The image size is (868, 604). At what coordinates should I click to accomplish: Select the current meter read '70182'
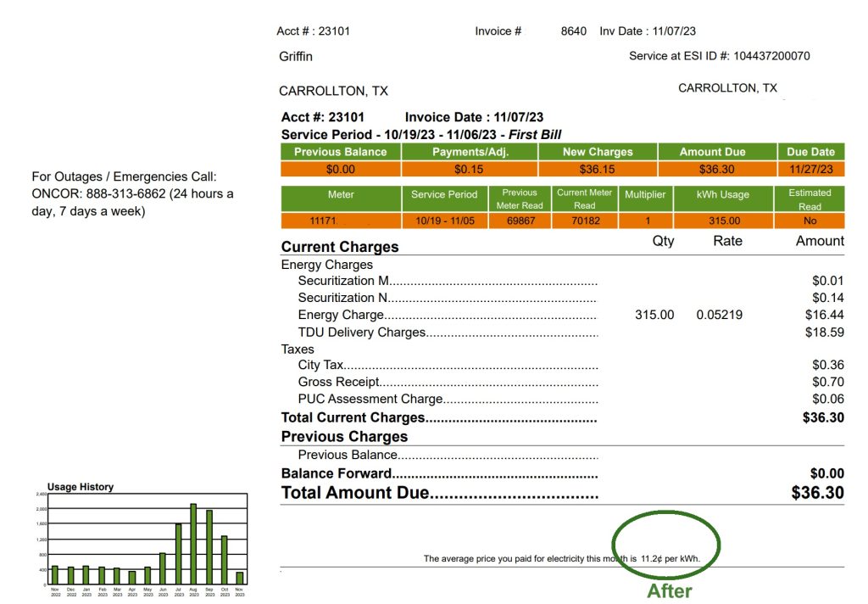pyautogui.click(x=585, y=221)
